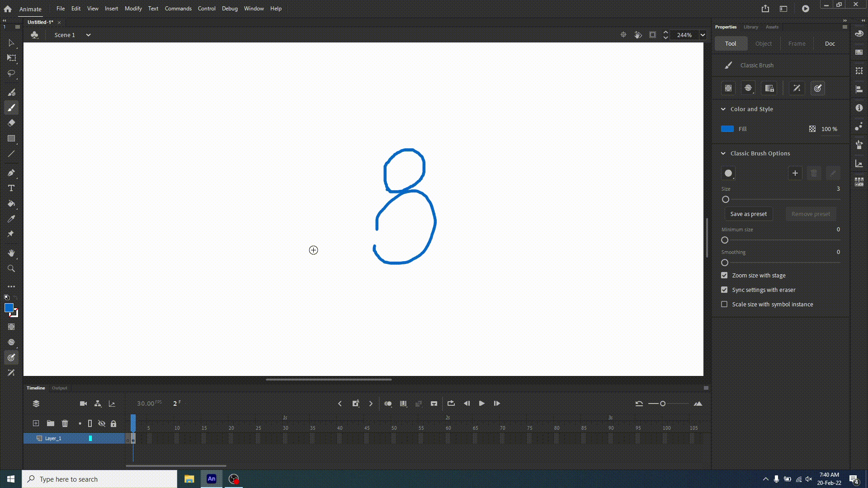Collapse the Color and Style section
Viewport: 868px width, 488px height.
click(x=723, y=109)
